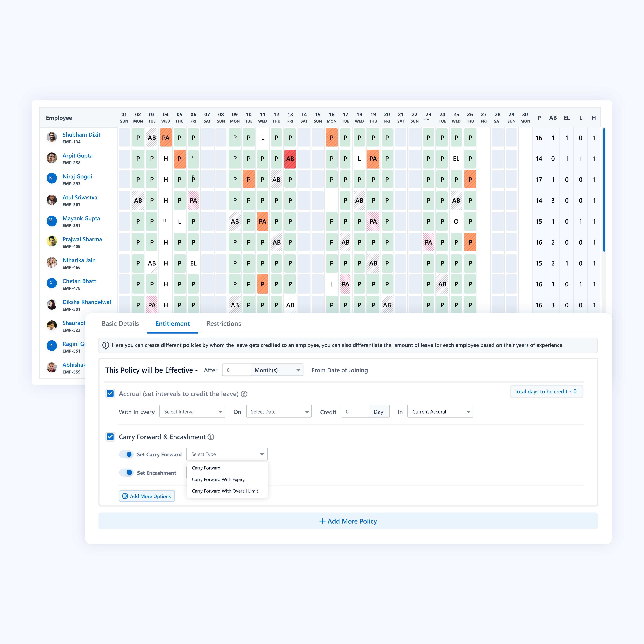Click Niraj Gogoi's blue N avatar
Screen dimensions: 644x644
(x=51, y=178)
